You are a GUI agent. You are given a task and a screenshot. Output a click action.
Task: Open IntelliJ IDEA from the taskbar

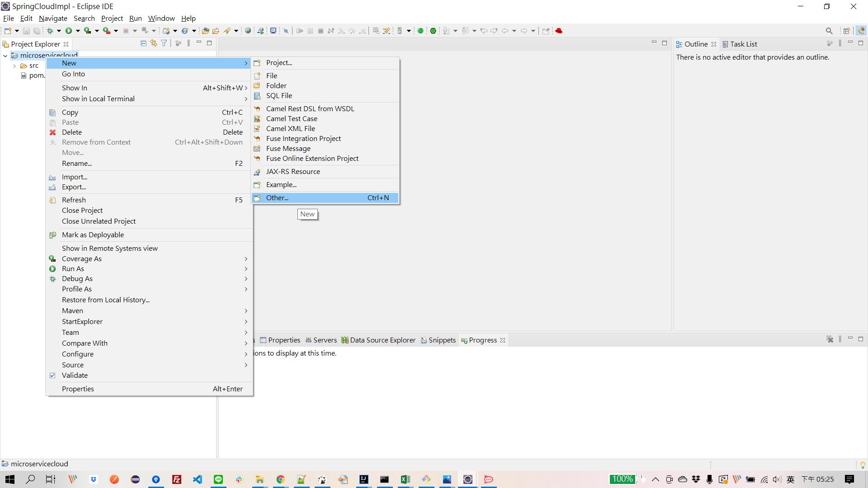point(363,479)
